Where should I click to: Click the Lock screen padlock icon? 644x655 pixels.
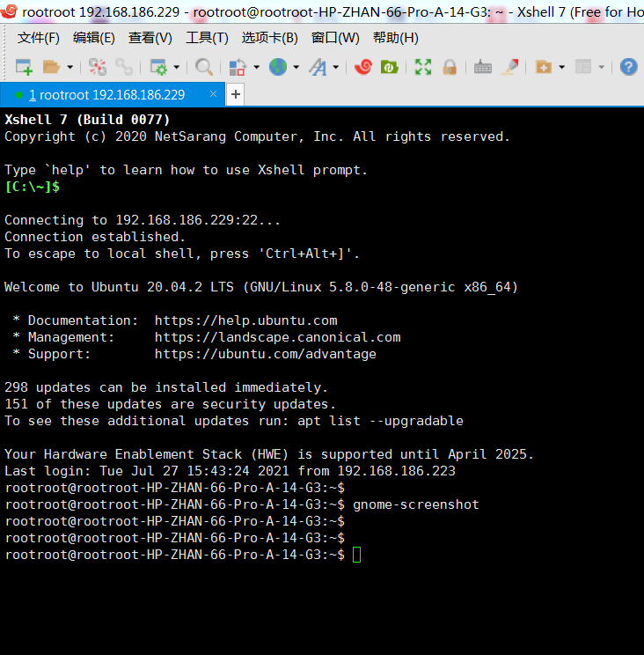(x=450, y=67)
